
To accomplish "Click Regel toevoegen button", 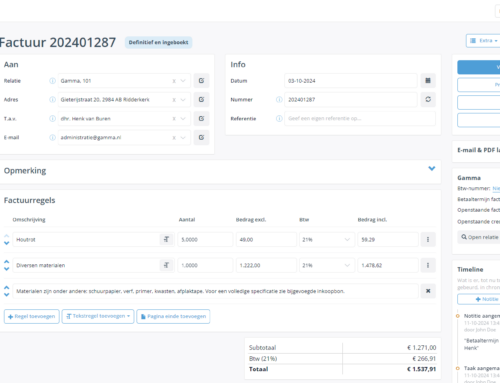I will pyautogui.click(x=32, y=316).
